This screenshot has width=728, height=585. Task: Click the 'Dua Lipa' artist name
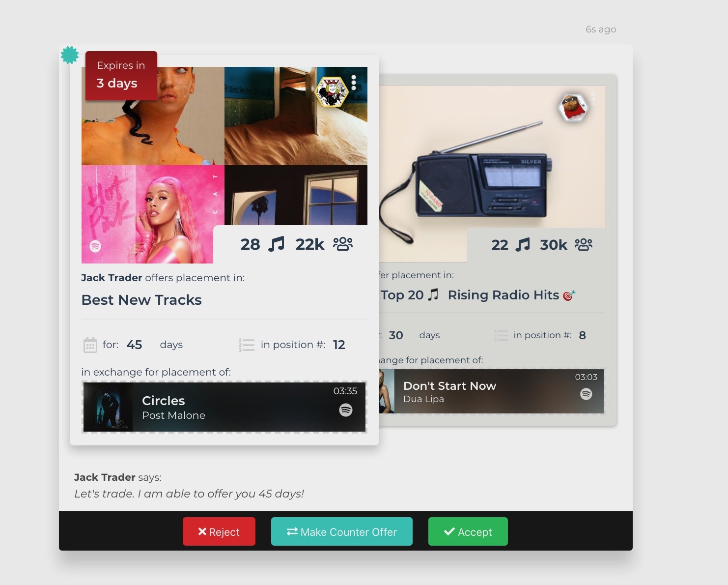tap(423, 399)
